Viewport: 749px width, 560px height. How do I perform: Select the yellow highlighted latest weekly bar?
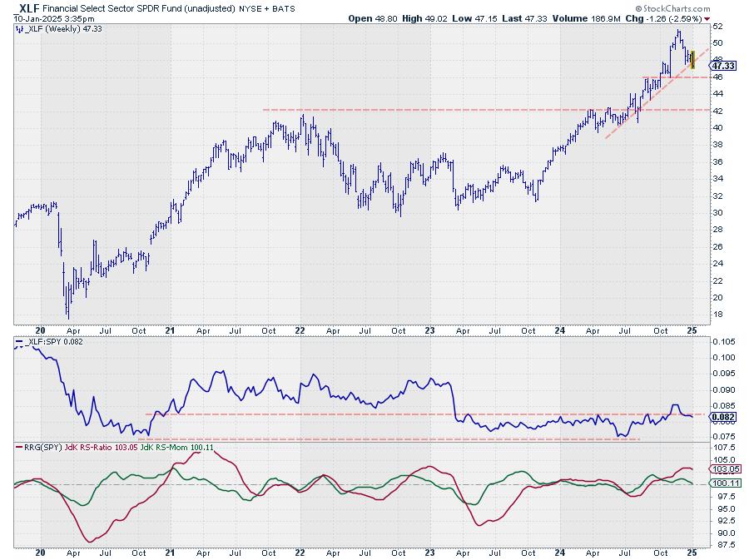692,60
